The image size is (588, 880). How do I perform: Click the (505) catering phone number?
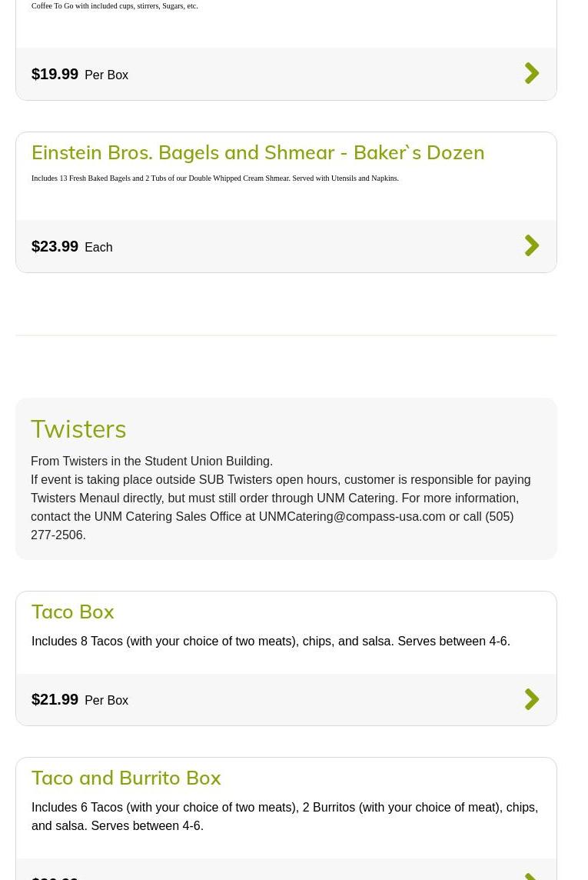[499, 517]
